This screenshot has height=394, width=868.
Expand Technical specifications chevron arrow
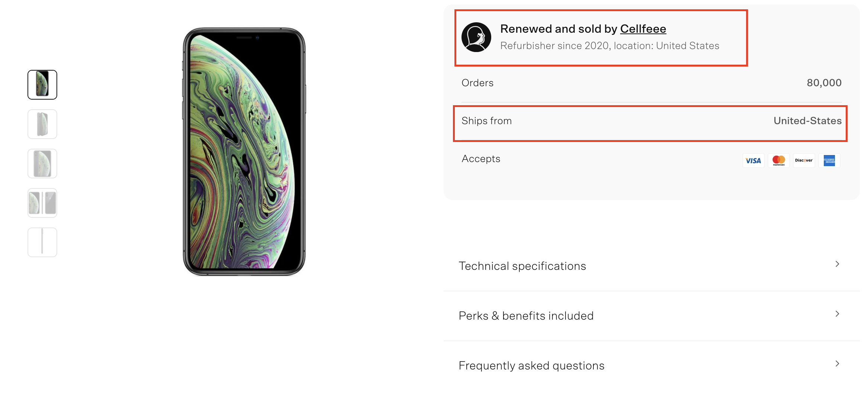(x=837, y=264)
